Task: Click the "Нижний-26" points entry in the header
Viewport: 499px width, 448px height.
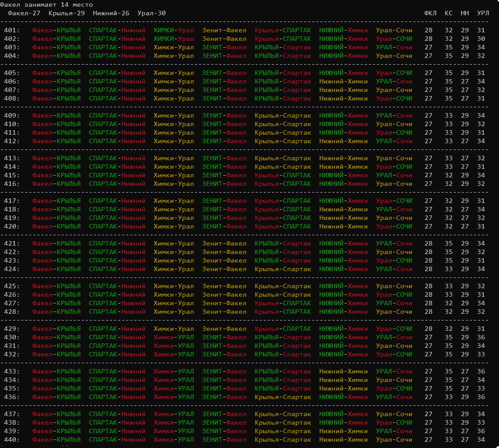Action: [111, 13]
